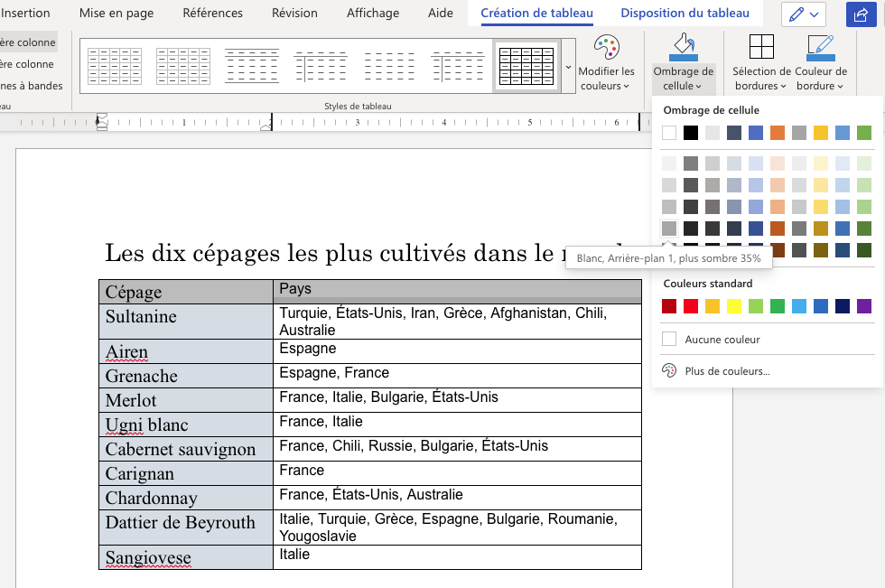Click the Cépage header cell
885x588 pixels.
tap(186, 292)
